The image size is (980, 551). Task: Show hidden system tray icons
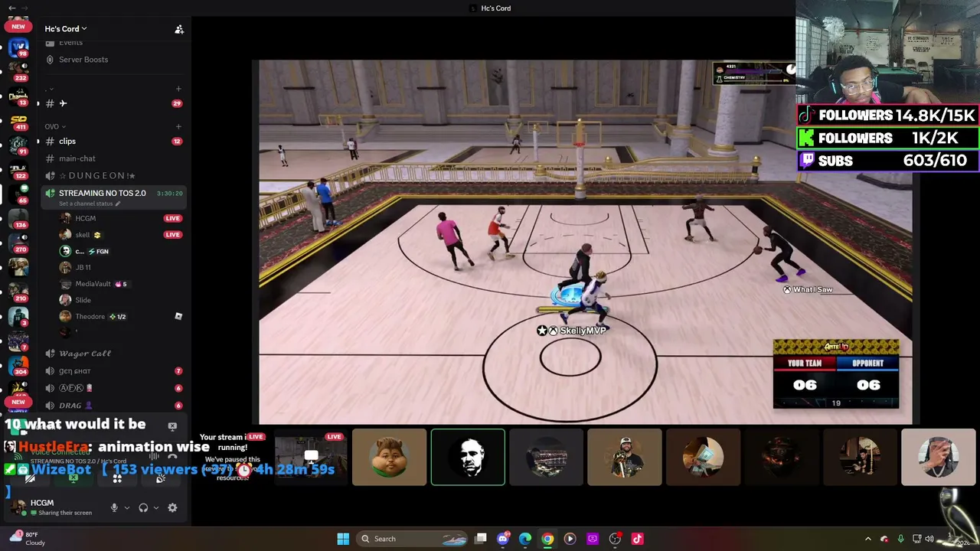(x=867, y=539)
